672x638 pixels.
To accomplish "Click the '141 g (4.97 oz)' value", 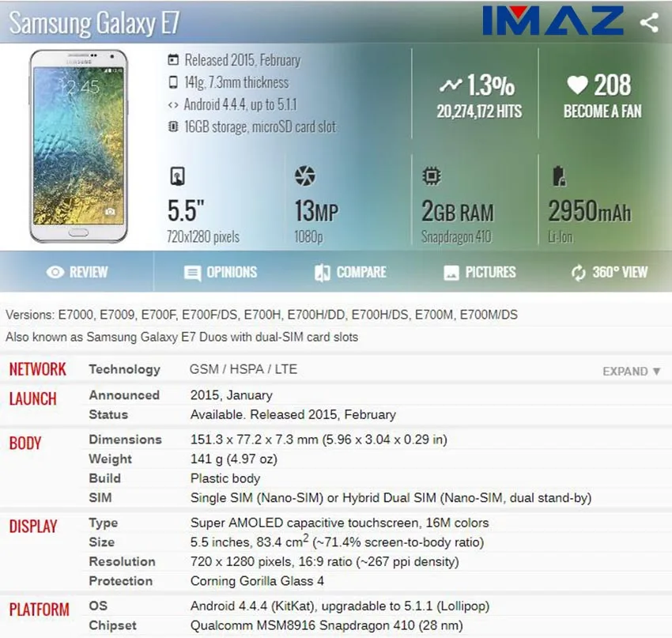I will [x=233, y=459].
